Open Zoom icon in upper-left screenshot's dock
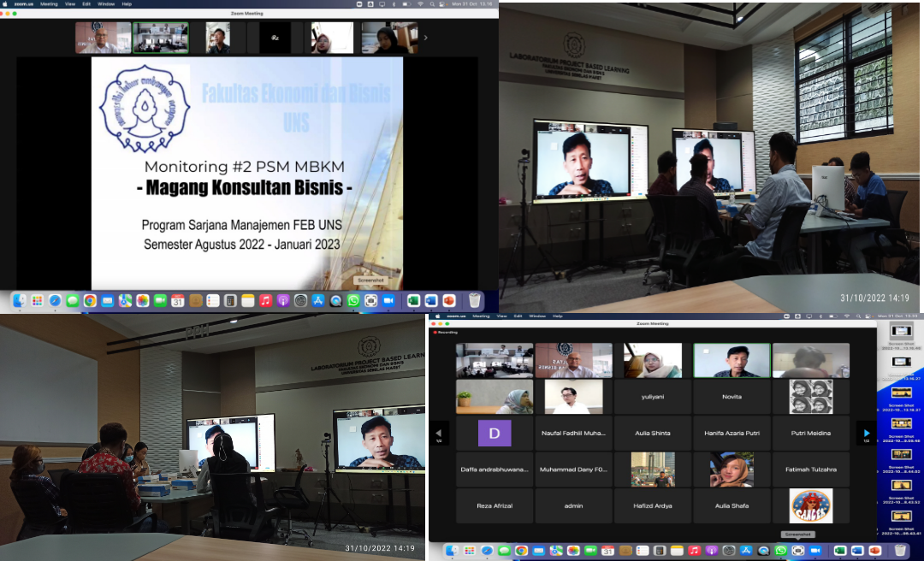The image size is (924, 561). click(388, 301)
